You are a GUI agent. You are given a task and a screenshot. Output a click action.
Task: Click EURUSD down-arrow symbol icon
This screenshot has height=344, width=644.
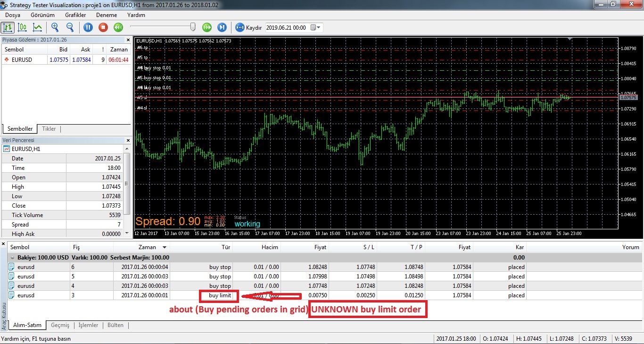pos(6,60)
